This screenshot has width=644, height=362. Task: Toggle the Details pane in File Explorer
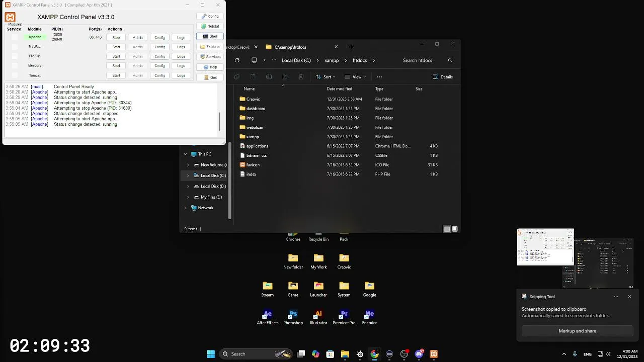[x=443, y=77]
